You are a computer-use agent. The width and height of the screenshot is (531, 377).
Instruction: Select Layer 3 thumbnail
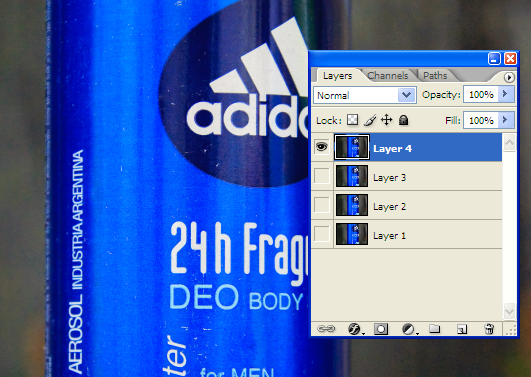(352, 176)
